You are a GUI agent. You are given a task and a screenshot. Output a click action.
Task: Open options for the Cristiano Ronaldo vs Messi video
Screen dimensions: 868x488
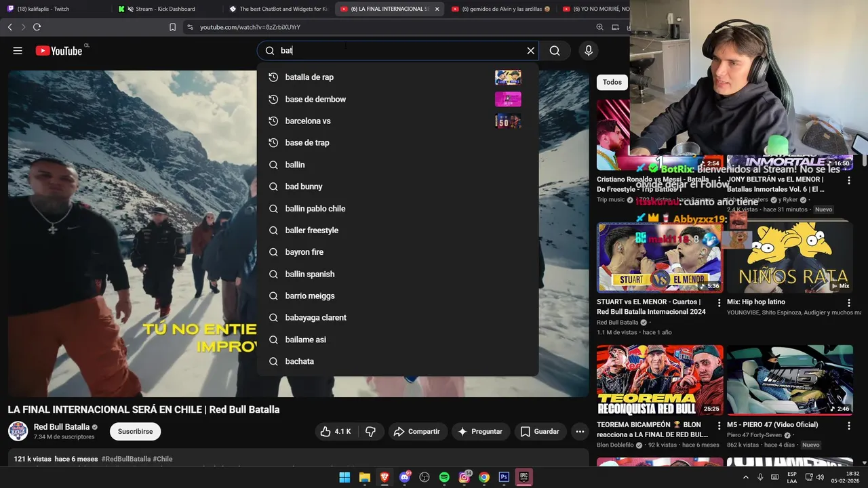[719, 180]
